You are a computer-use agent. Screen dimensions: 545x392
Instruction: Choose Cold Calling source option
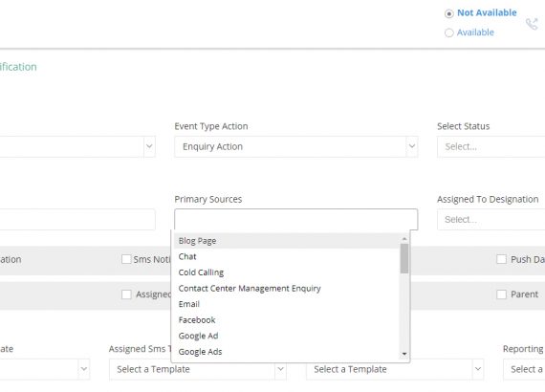pyautogui.click(x=287, y=272)
